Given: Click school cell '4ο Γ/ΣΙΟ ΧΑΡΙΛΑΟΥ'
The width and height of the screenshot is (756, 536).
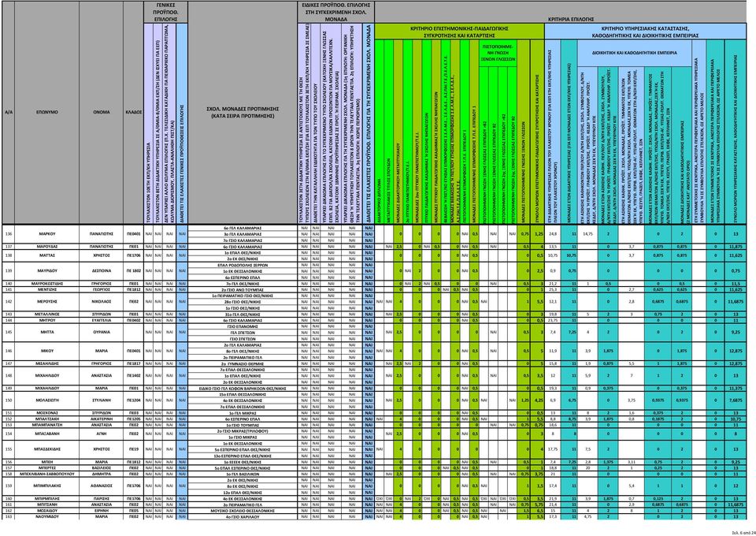Looking at the screenshot, I should [242, 517].
